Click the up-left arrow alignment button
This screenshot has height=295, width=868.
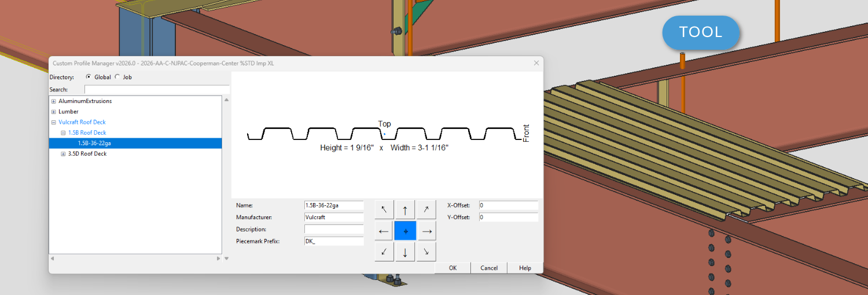point(384,209)
